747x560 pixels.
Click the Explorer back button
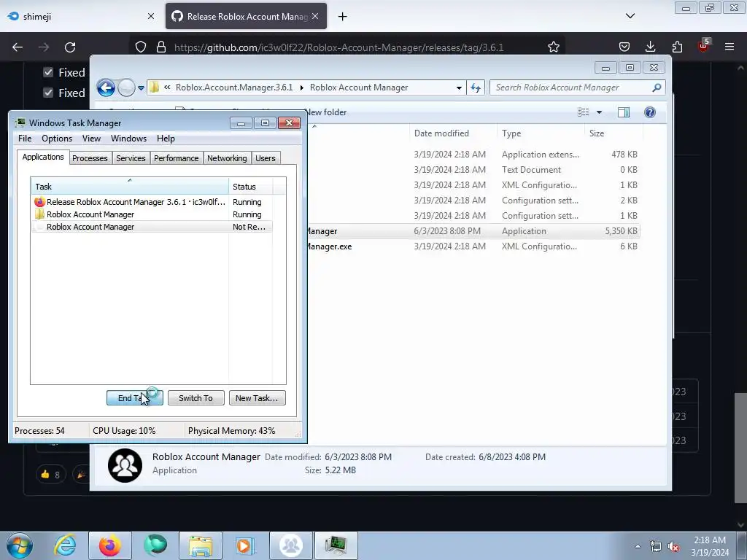click(106, 87)
